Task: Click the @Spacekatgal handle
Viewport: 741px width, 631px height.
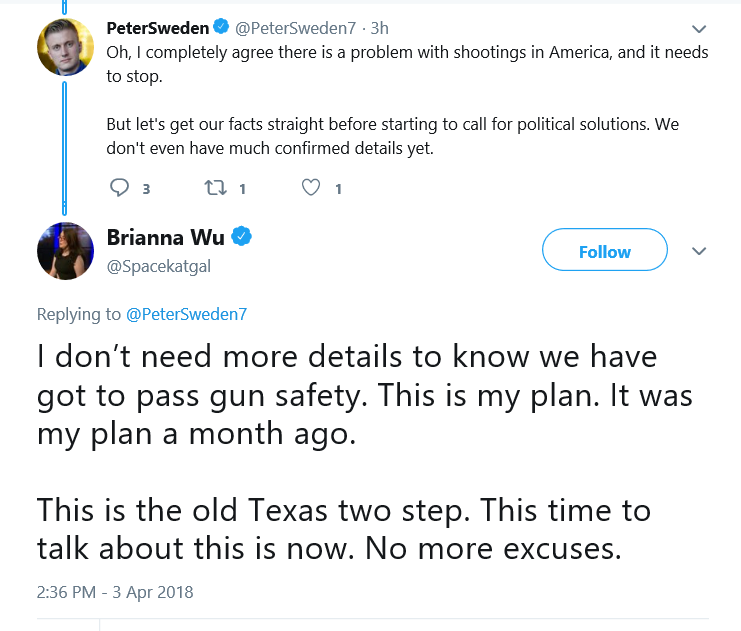Action: tap(159, 267)
